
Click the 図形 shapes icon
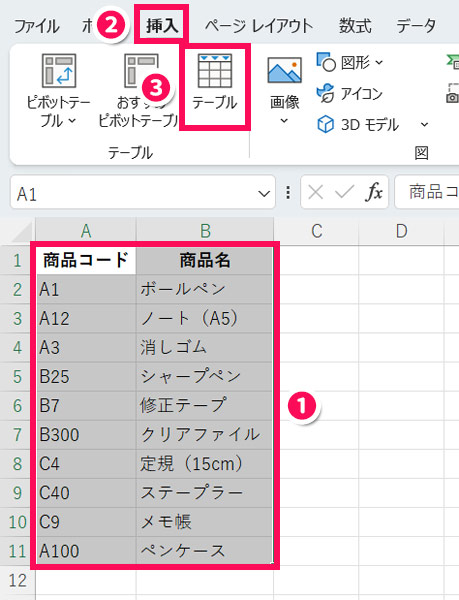pos(326,62)
